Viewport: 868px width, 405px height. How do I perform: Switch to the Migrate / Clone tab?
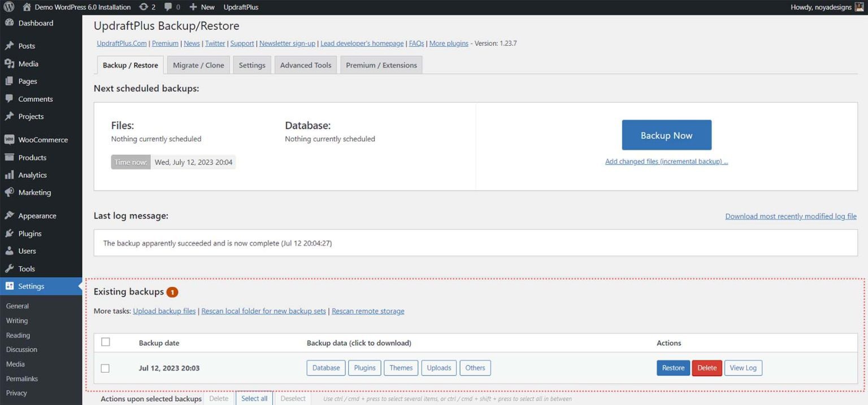(198, 64)
